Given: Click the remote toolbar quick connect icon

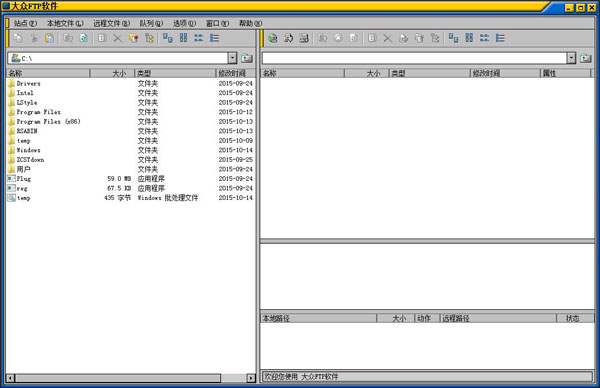Looking at the screenshot, I should pos(289,38).
